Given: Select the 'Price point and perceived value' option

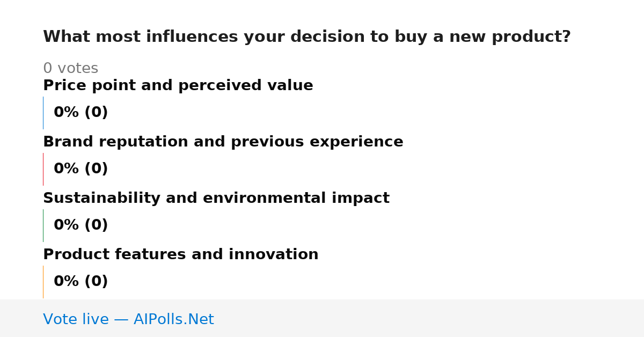Looking at the screenshot, I should coord(178,86).
